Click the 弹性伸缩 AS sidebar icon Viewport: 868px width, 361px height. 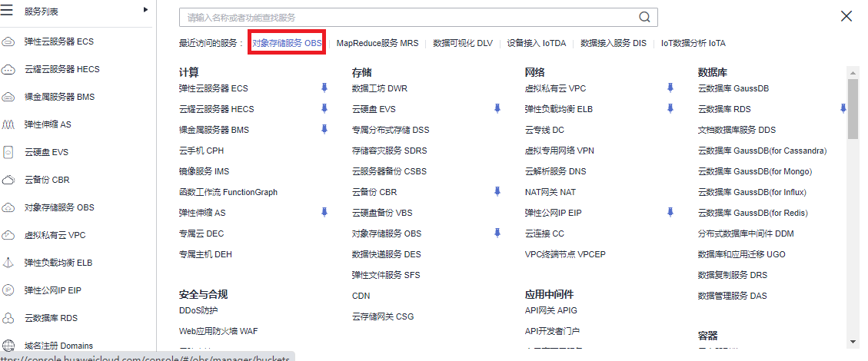(x=8, y=125)
